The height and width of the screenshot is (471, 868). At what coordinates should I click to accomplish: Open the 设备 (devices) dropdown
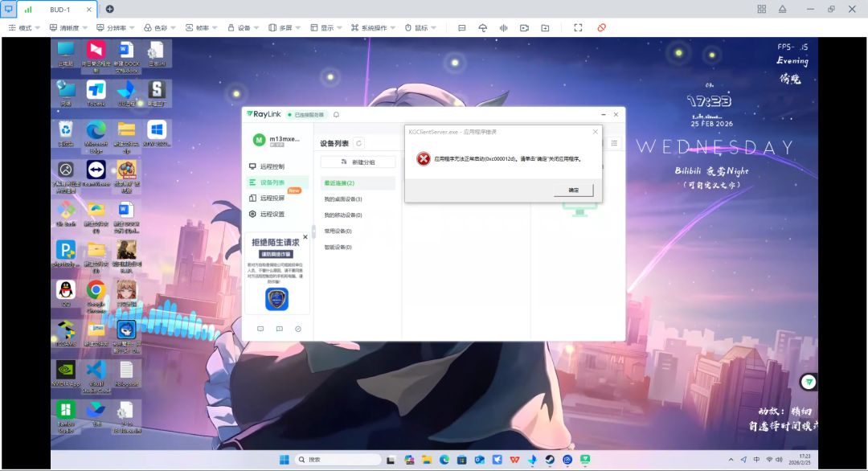click(243, 27)
